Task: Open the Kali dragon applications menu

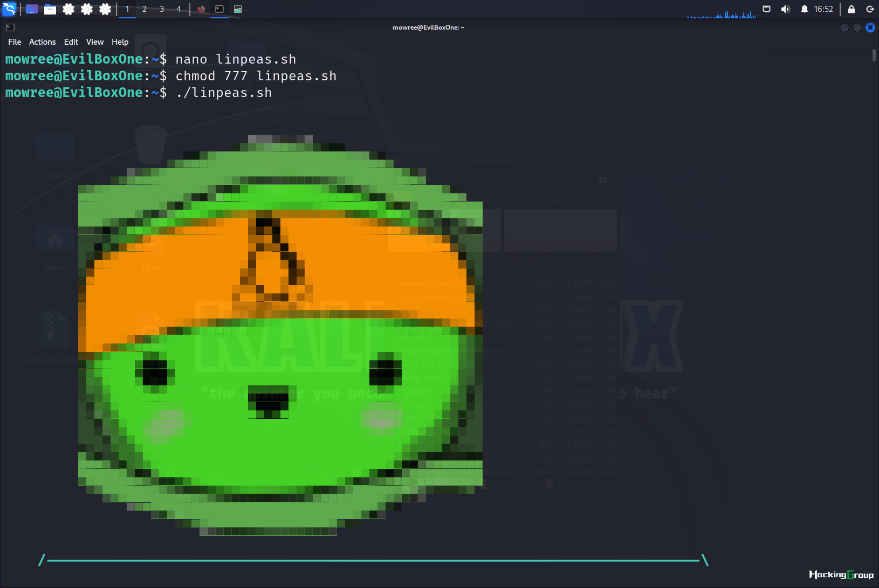Action: pyautogui.click(x=9, y=9)
